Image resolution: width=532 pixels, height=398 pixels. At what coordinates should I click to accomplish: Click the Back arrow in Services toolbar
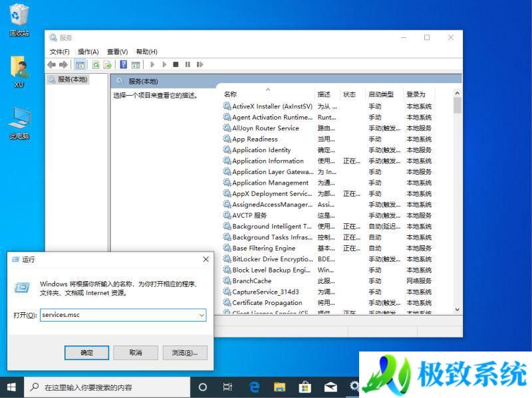click(x=52, y=64)
